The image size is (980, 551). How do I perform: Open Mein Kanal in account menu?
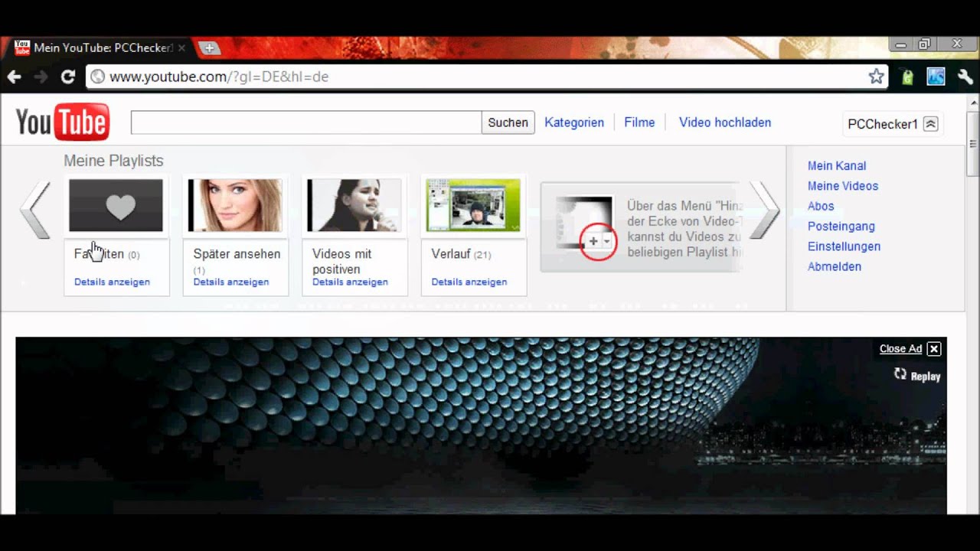[837, 166]
